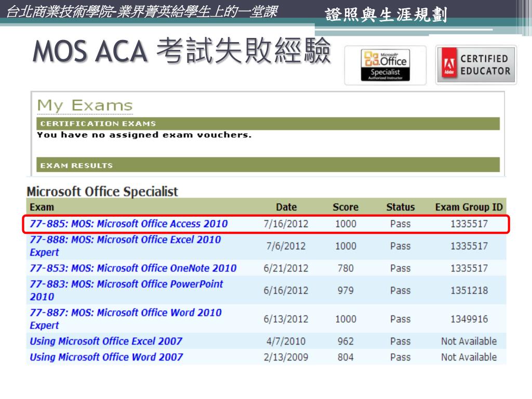Image resolution: width=532 pixels, height=399 pixels.
Task: Click Not Available in Word 2007 row
Action: [469, 357]
